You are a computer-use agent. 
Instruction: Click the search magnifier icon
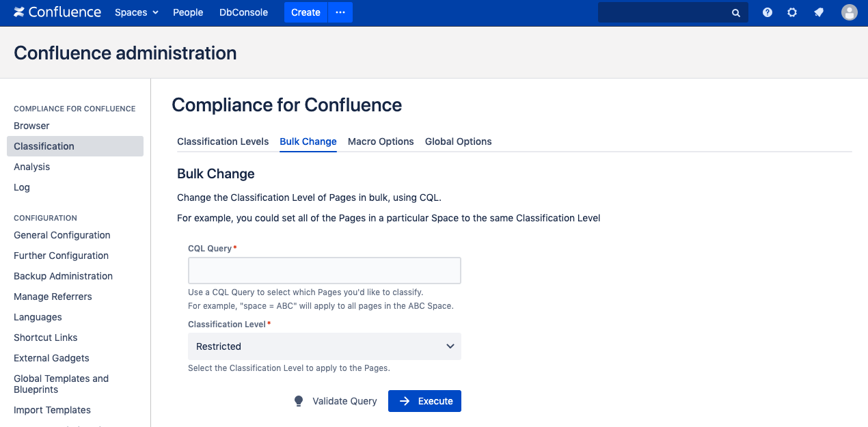coord(735,12)
